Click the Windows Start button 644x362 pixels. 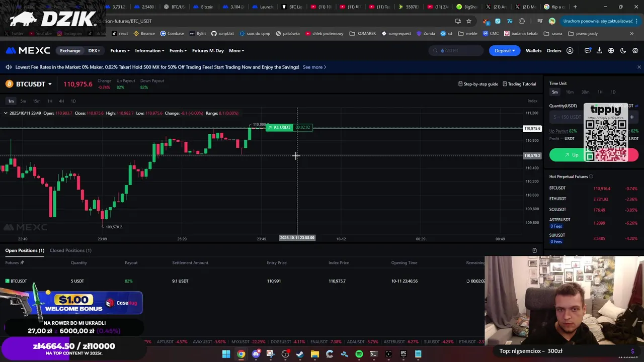[226, 354]
